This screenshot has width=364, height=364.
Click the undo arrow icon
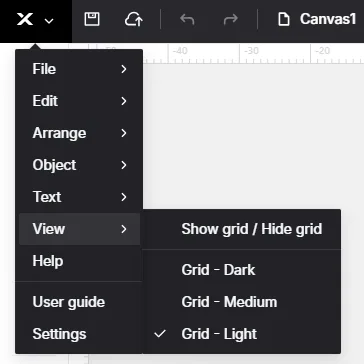(x=187, y=19)
